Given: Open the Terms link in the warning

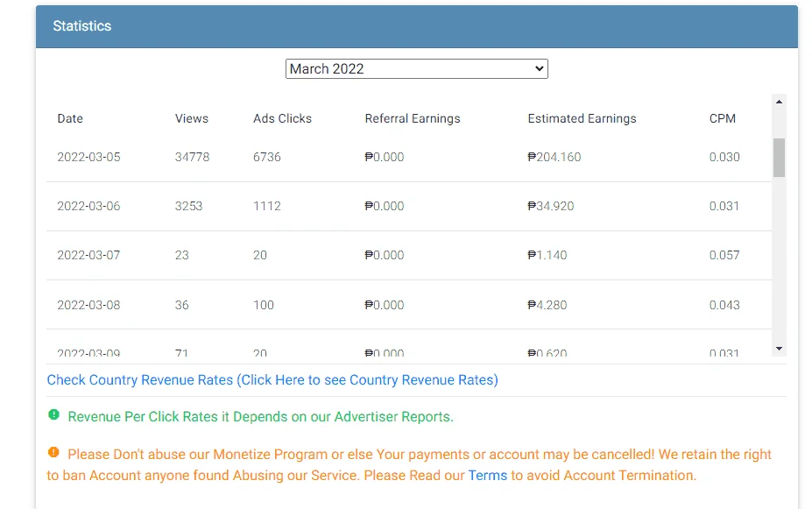Looking at the screenshot, I should tap(487, 476).
